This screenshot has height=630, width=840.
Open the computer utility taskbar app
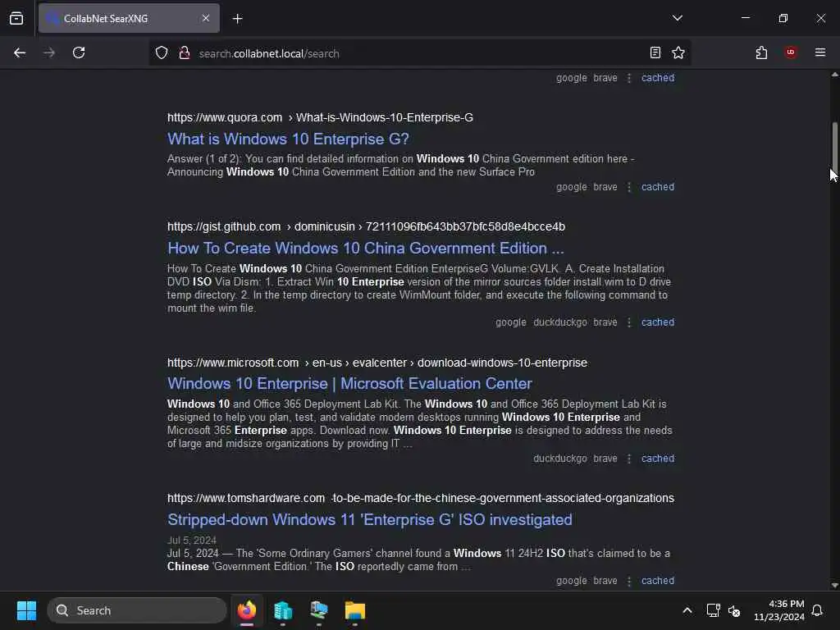coord(319,610)
